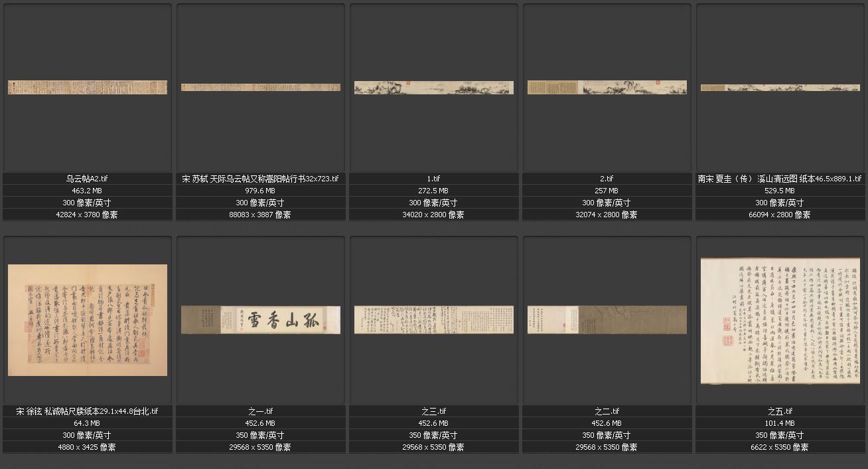
Task: Select the 66094 x 2800 像素 dimension label
Action: (780, 215)
